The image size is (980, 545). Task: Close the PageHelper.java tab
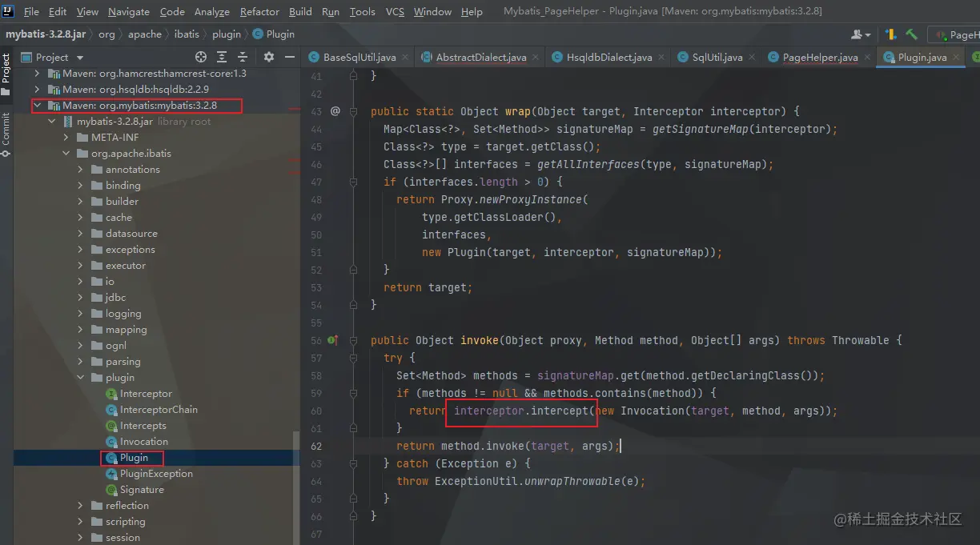[x=867, y=58]
